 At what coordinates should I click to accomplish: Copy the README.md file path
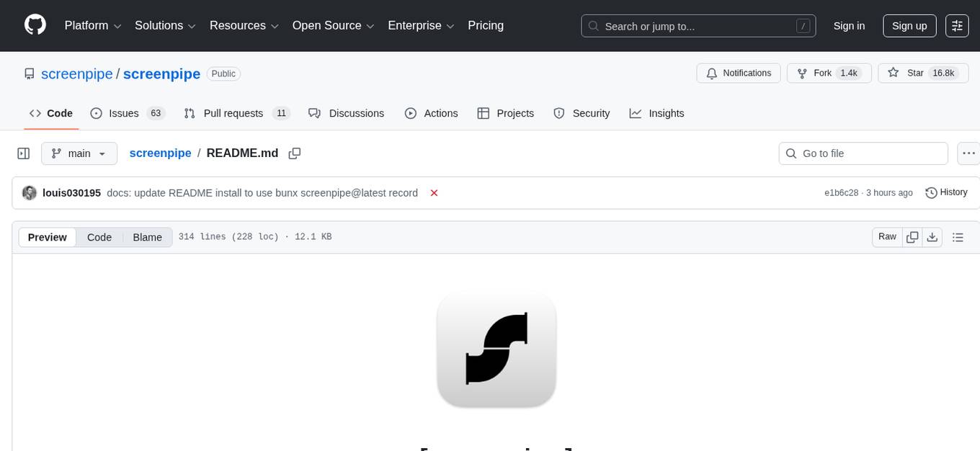[x=294, y=153]
